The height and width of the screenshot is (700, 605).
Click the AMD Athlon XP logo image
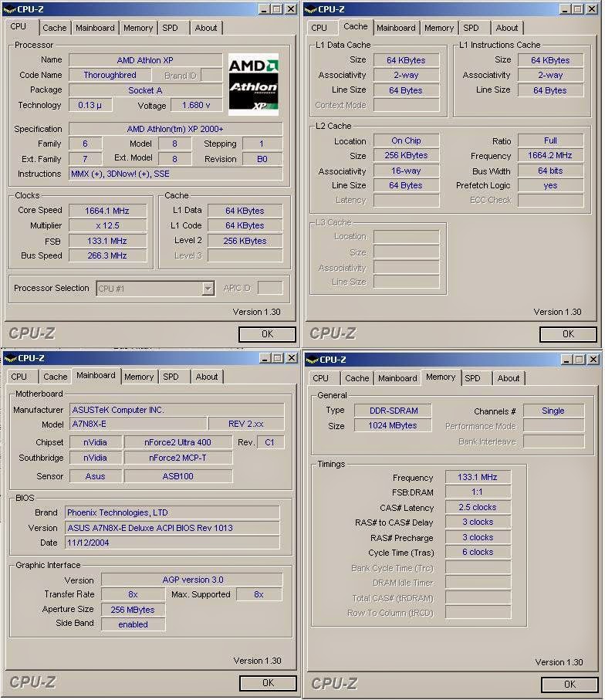click(x=253, y=84)
